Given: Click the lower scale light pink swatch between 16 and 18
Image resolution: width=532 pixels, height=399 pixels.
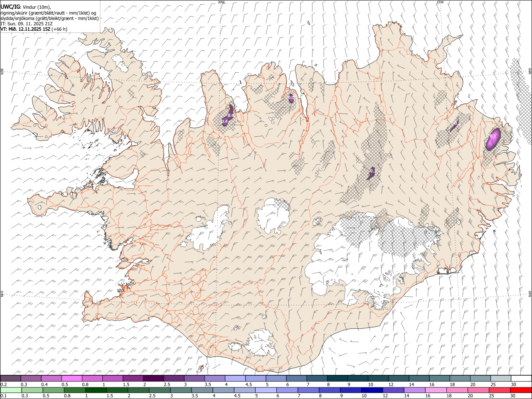Looking at the screenshot, I should [435, 390].
